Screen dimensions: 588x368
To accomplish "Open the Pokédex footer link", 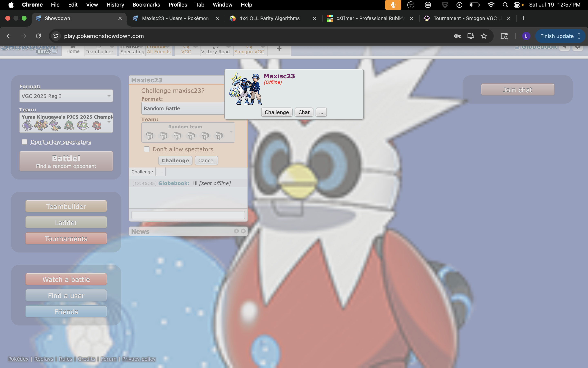I will pos(18,359).
